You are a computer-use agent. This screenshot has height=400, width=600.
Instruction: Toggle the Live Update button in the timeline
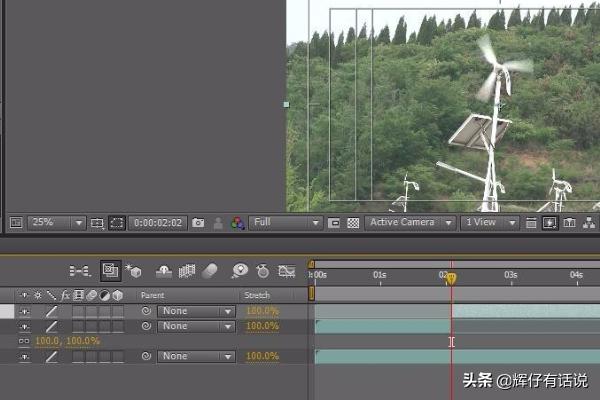coord(111,271)
